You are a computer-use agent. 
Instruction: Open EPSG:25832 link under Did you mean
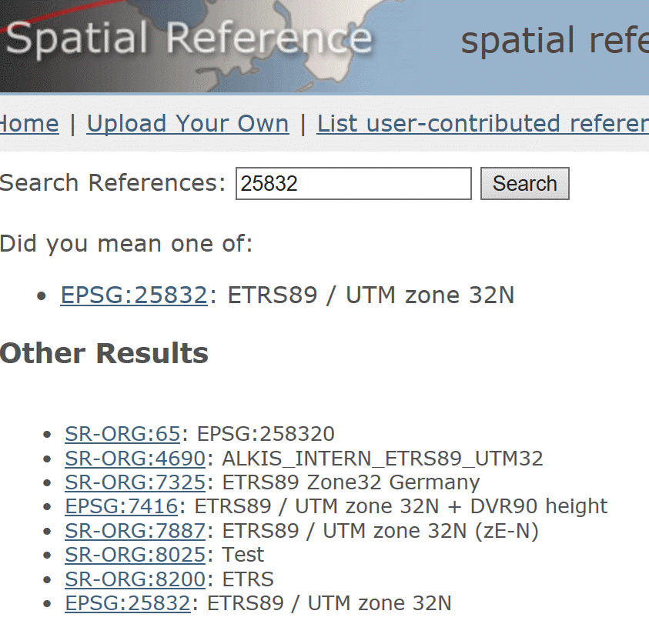[133, 295]
